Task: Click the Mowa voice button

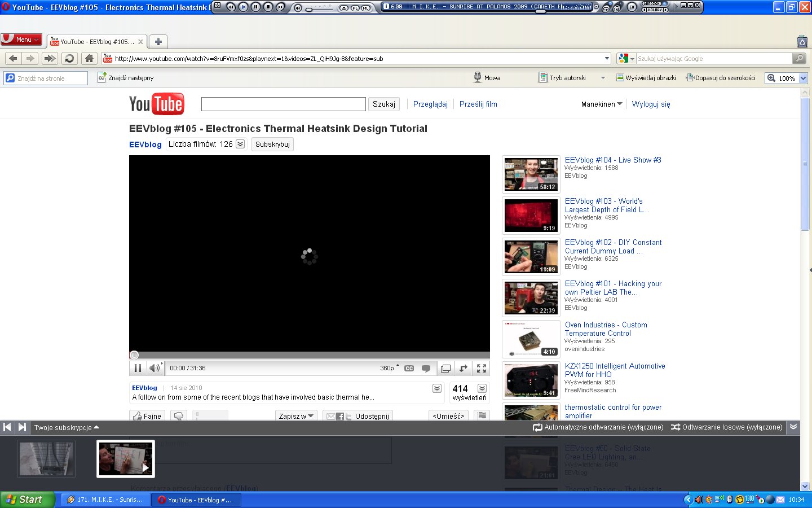Action: pyautogui.click(x=487, y=78)
